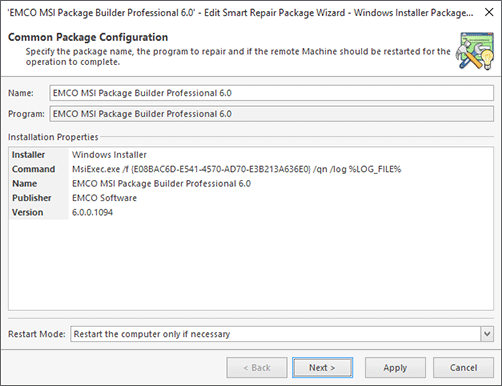This screenshot has height=386, width=502.
Task: Click the 'Name:' label beside the top field
Action: tap(21, 93)
